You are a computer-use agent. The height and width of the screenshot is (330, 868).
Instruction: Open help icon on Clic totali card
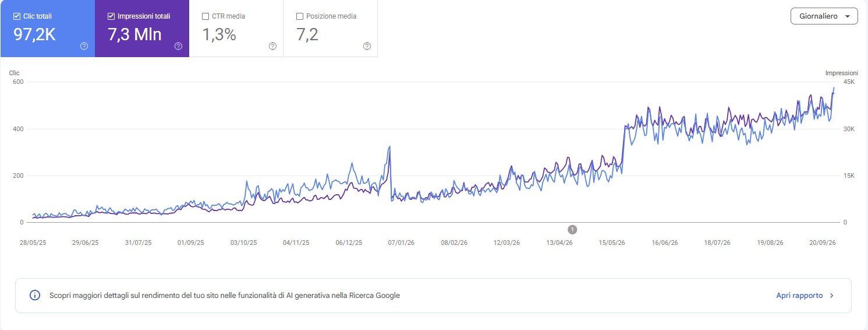click(x=84, y=46)
